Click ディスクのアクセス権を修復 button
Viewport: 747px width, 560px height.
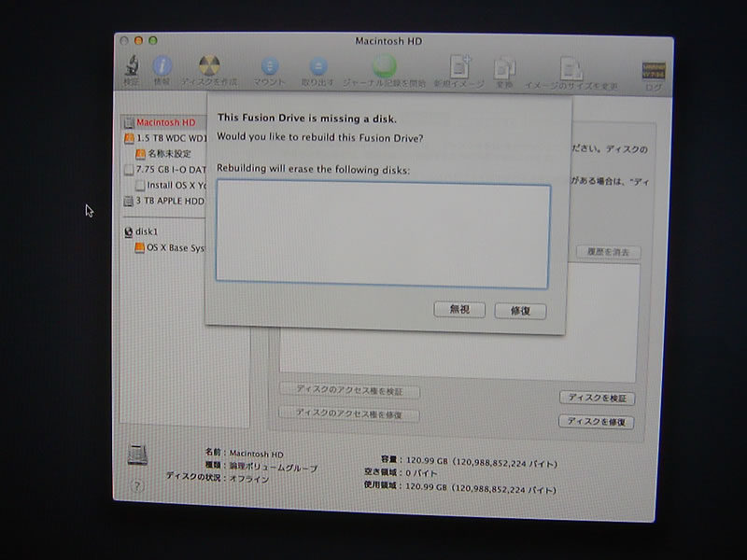349,413
